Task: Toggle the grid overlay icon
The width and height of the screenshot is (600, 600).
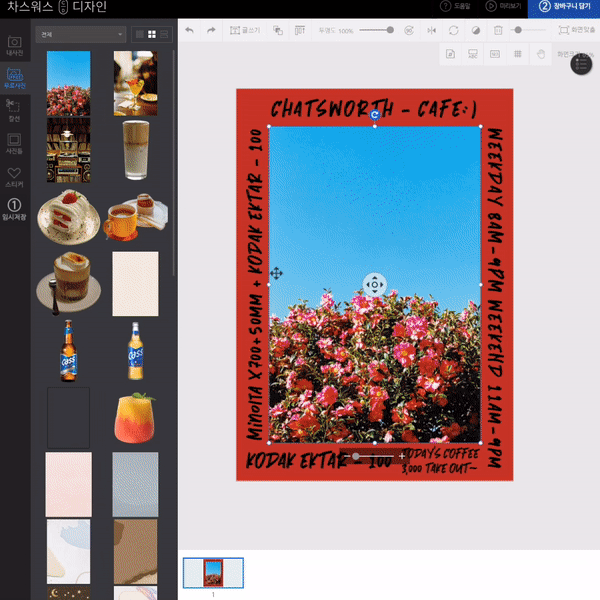Action: [x=517, y=54]
